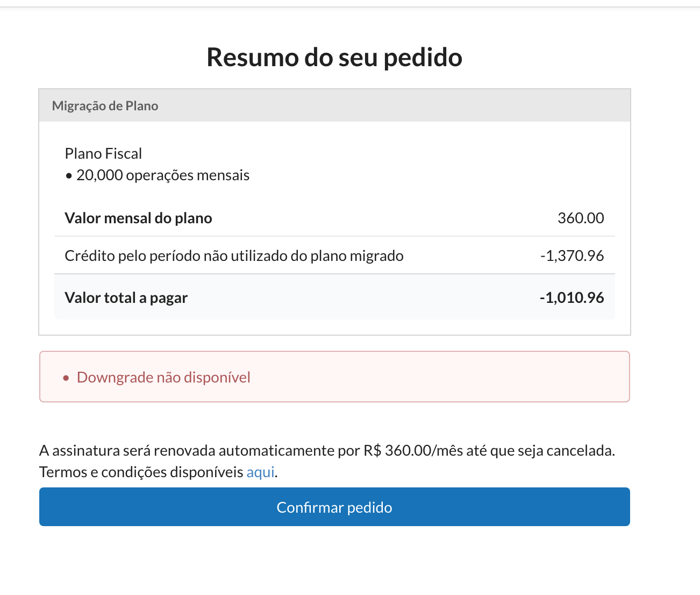Screen dimensions: 700x595
Task: Click the 'Plano Fiscal' plan name
Action: click(103, 154)
